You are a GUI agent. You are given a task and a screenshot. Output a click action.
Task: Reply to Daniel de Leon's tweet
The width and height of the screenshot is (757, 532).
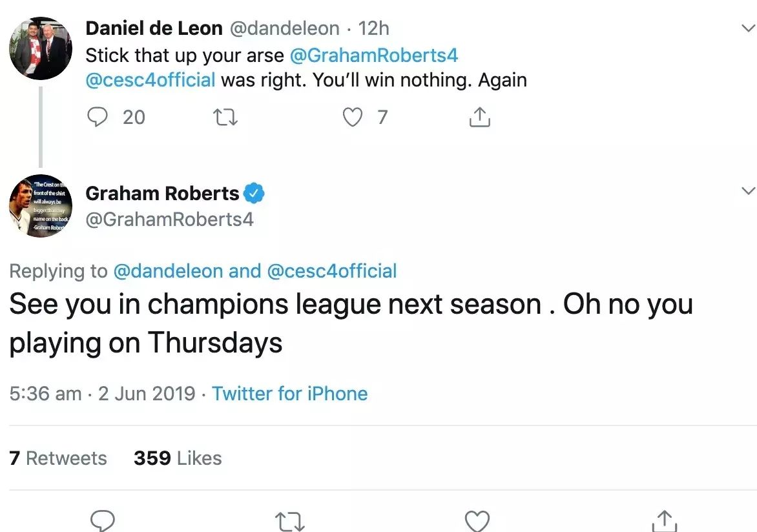tap(98, 117)
